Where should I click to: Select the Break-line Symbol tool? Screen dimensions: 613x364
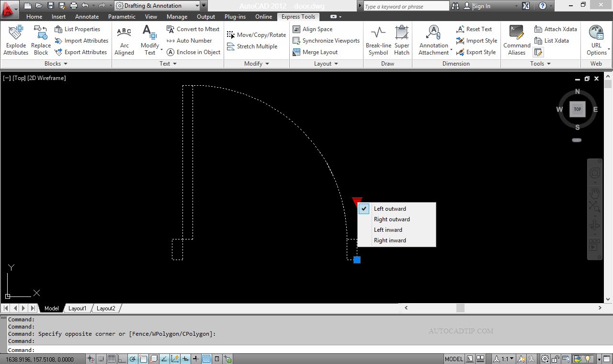(378, 40)
